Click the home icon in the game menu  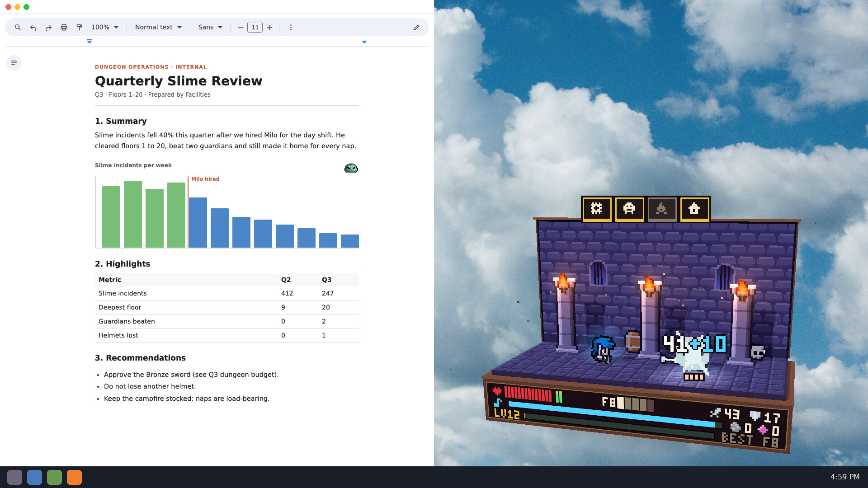694,208
